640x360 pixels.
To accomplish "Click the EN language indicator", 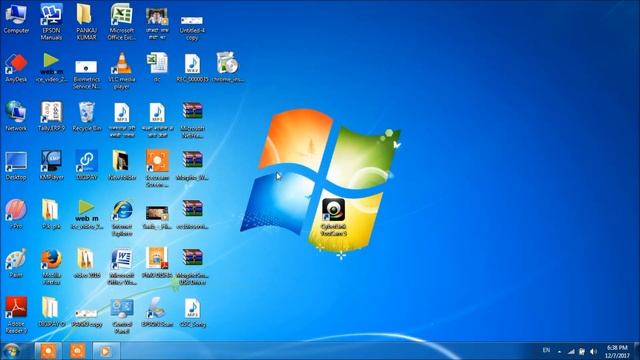I will 546,350.
